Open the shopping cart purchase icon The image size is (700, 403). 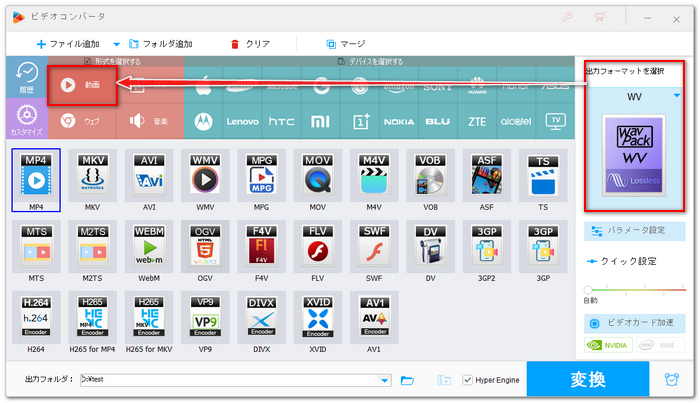(x=599, y=17)
